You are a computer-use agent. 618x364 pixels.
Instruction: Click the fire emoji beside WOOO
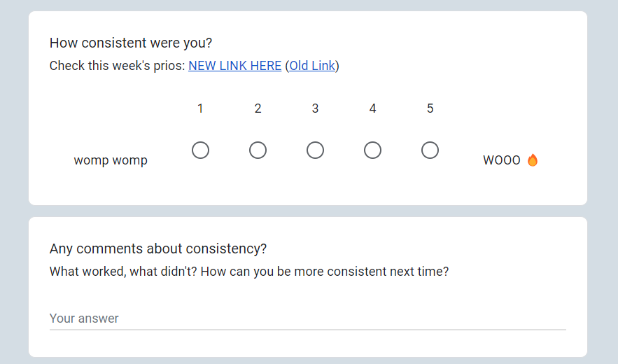tap(533, 160)
